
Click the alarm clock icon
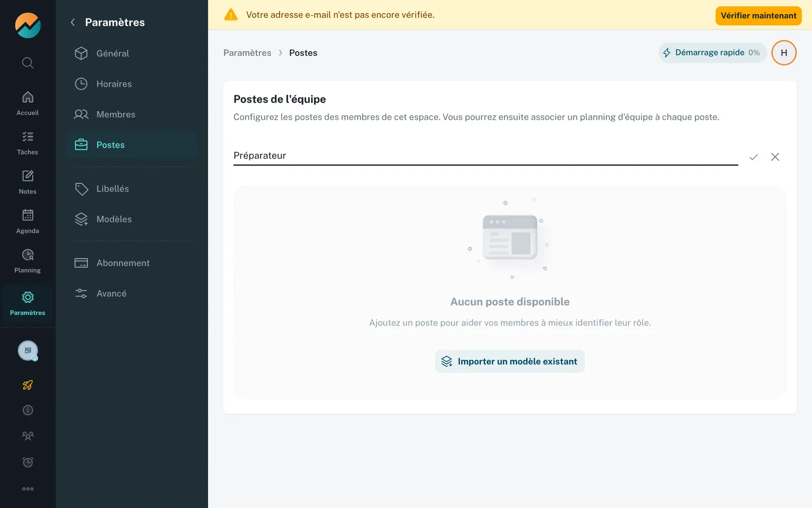pyautogui.click(x=28, y=462)
